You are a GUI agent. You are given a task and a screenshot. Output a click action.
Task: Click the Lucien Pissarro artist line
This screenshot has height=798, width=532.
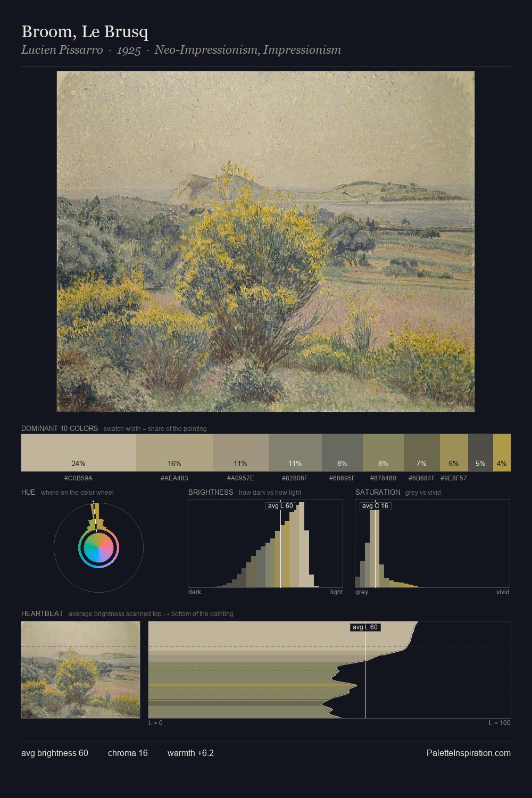pos(181,50)
